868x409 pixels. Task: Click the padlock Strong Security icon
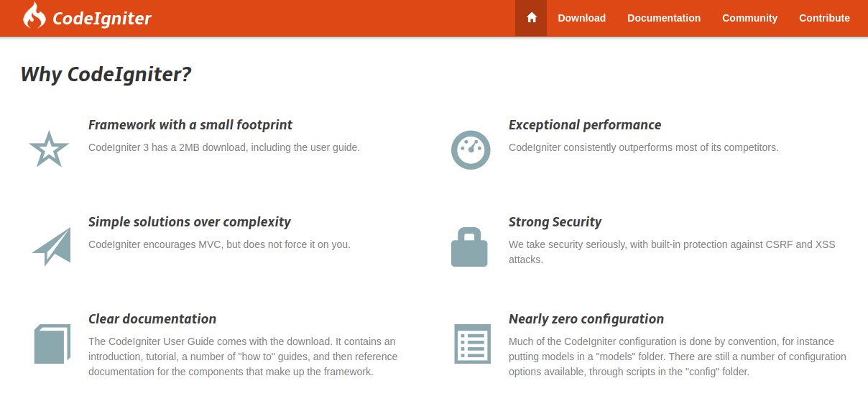click(x=469, y=247)
